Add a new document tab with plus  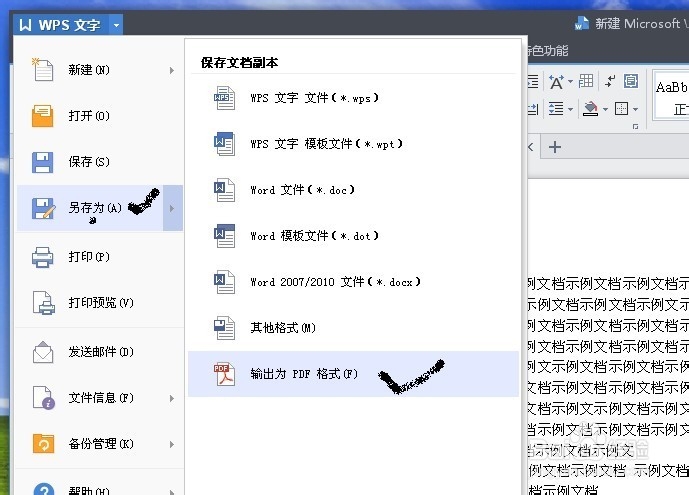tap(555, 147)
